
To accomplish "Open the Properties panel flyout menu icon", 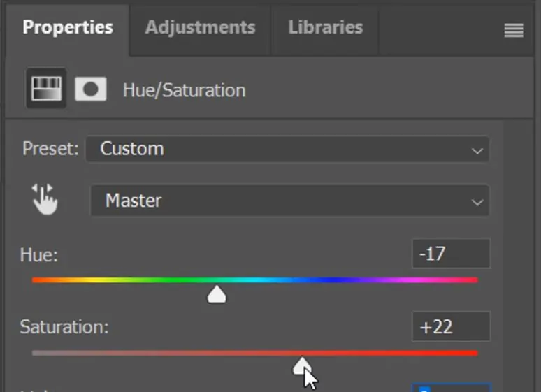I will pos(514,30).
